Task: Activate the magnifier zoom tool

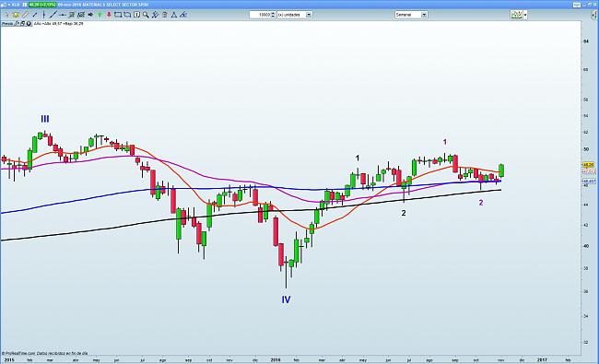Action: (x=146, y=15)
